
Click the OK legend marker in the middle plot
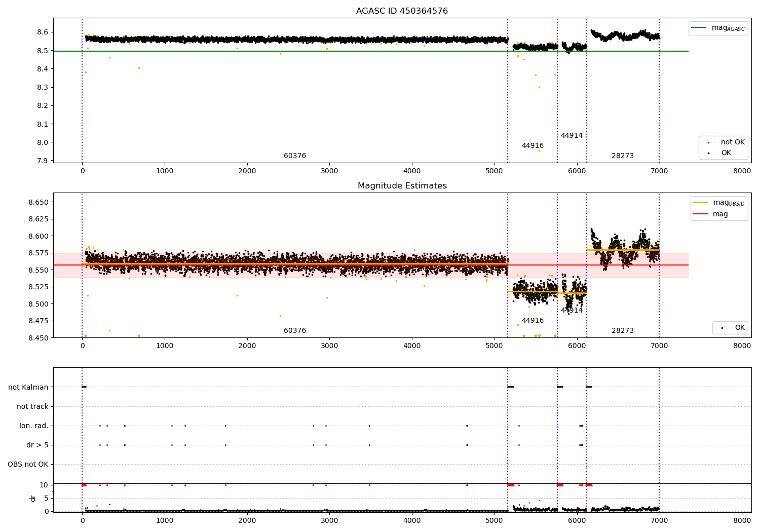722,328
